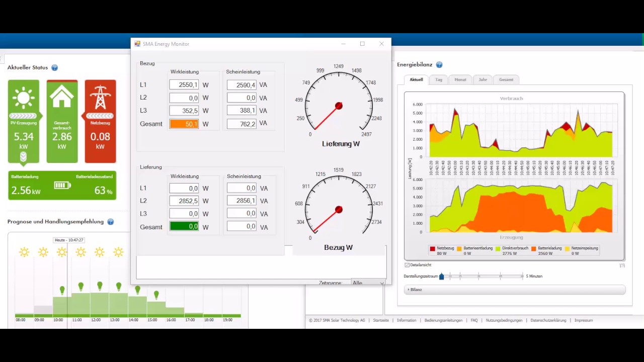Switch to the Gesamt tab

506,79
